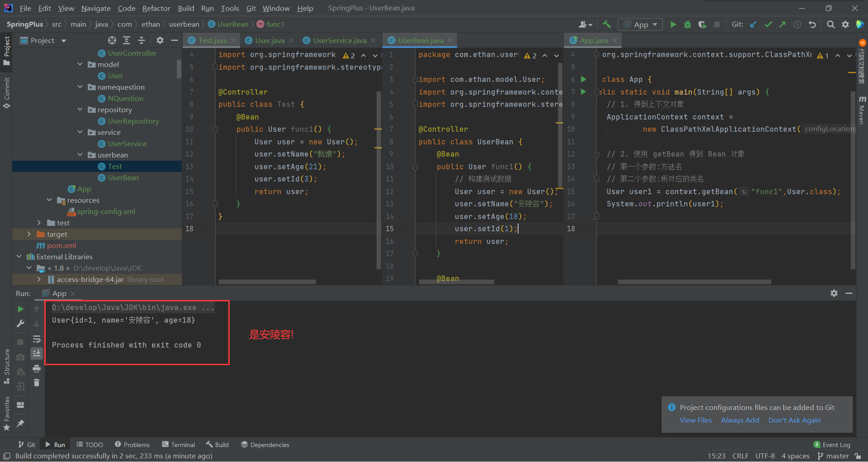Toggle the Event Log window button
868x462 pixels.
[x=832, y=445]
